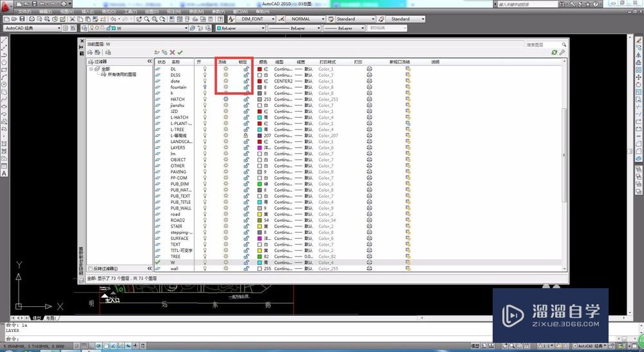Screen dimensions: 644x352
Task: Open the ByLayer color control dropdown
Action: coord(241,28)
